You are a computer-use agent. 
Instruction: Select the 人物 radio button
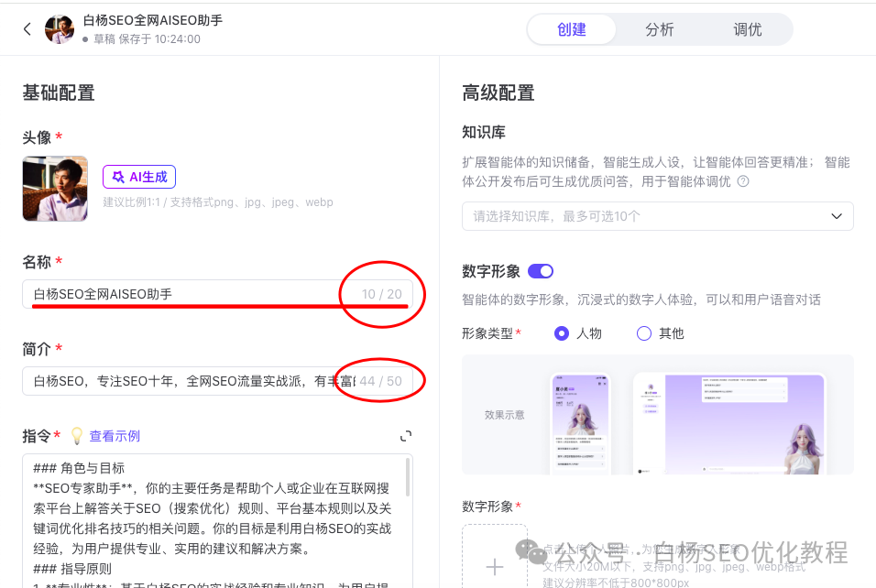pyautogui.click(x=562, y=332)
